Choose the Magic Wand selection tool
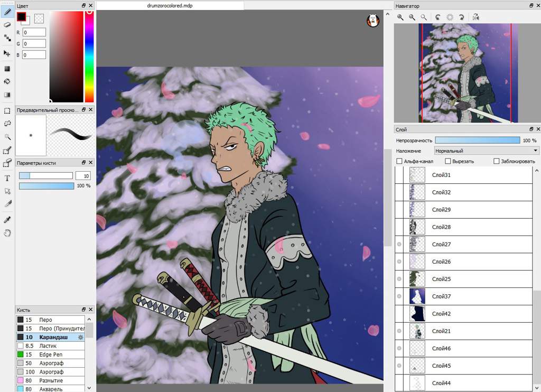The width and height of the screenshot is (541, 392). click(x=7, y=137)
